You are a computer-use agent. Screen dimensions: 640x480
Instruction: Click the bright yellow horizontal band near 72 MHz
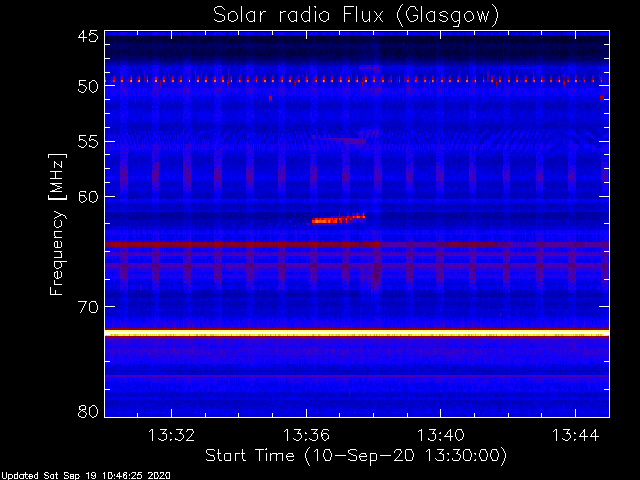pos(357,333)
